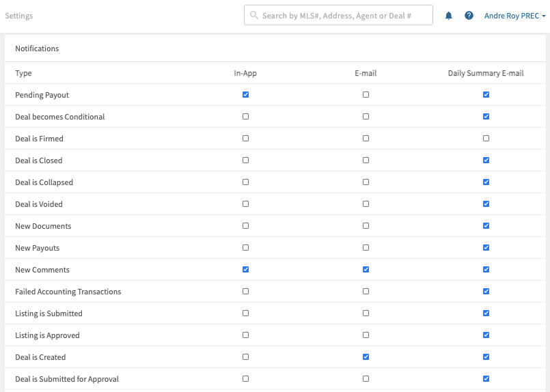Turn off In-App for New Comments

(245, 270)
